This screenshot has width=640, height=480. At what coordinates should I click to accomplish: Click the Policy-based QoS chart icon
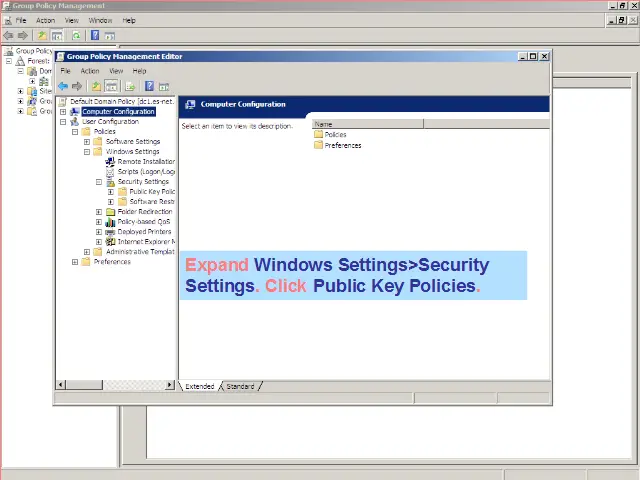coord(110,222)
